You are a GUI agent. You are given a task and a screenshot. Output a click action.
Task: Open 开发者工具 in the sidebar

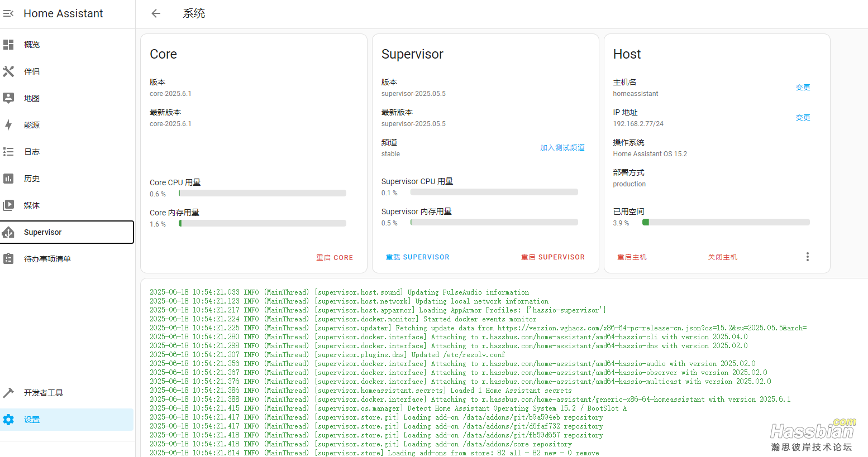tap(66, 393)
